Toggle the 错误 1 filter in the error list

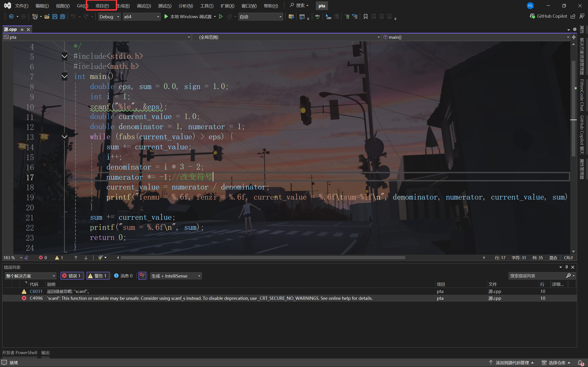pyautogui.click(x=72, y=276)
